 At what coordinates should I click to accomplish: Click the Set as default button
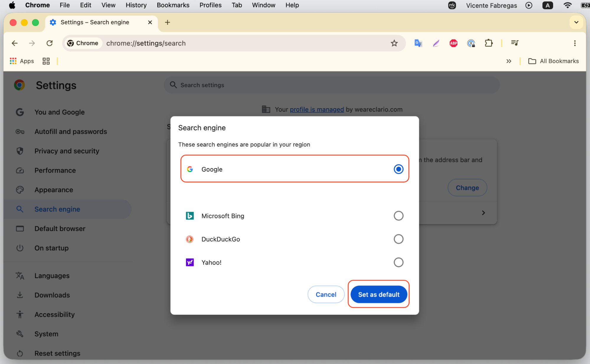coord(379,294)
